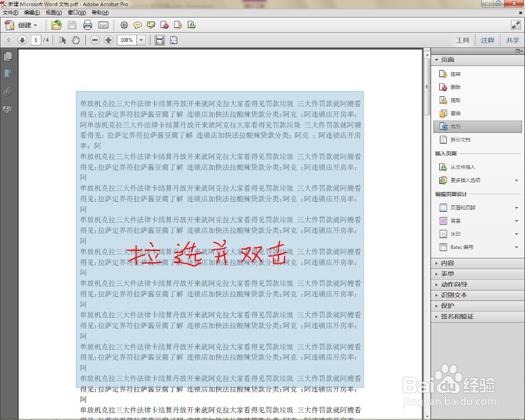Screen dimensions: 525x420
Task: Open the 创建 dropdown arrow
Action: [x=36, y=26]
